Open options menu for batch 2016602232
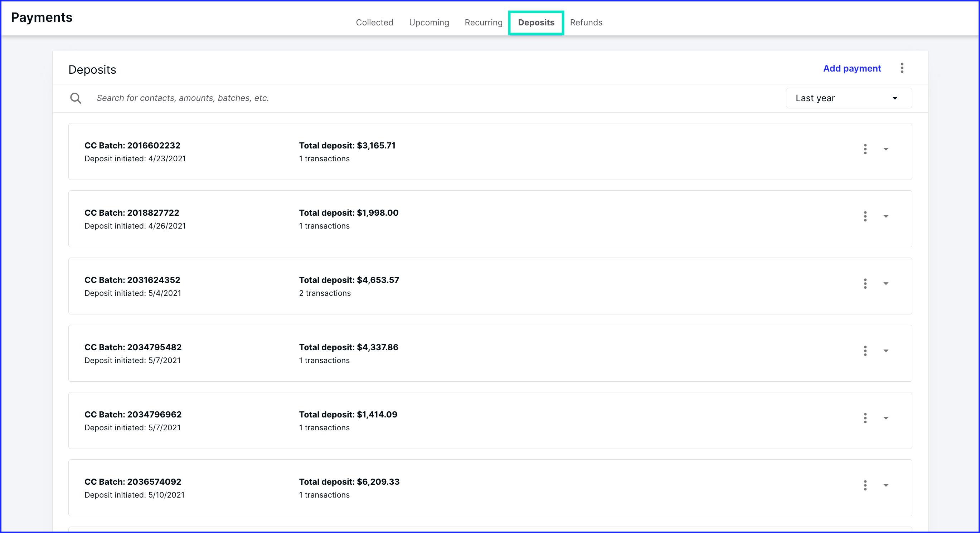Viewport: 980px width, 533px height. [865, 149]
